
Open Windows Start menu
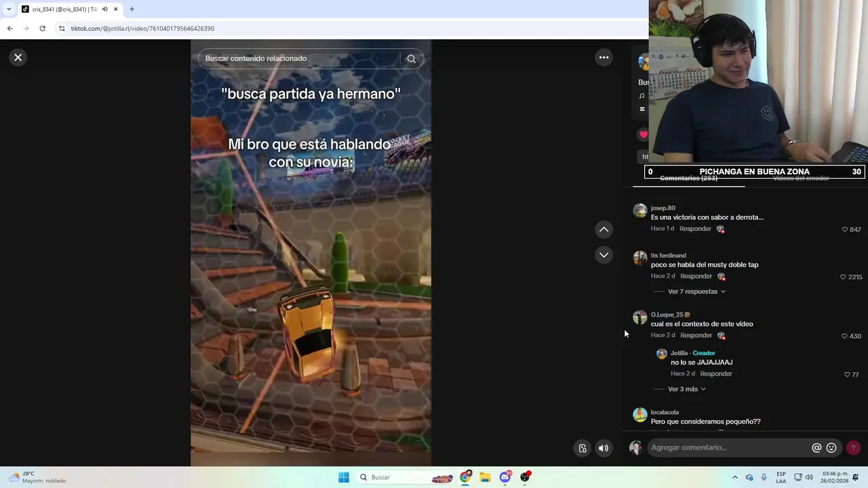click(x=344, y=477)
